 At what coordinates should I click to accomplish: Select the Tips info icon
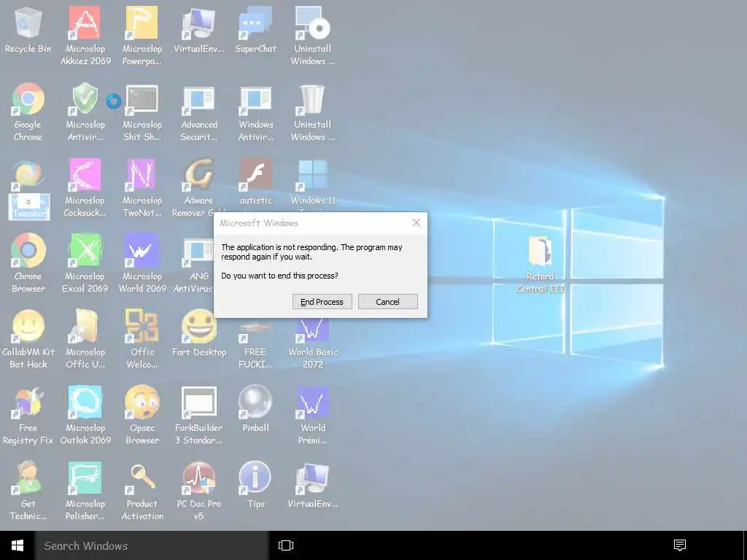(x=255, y=478)
